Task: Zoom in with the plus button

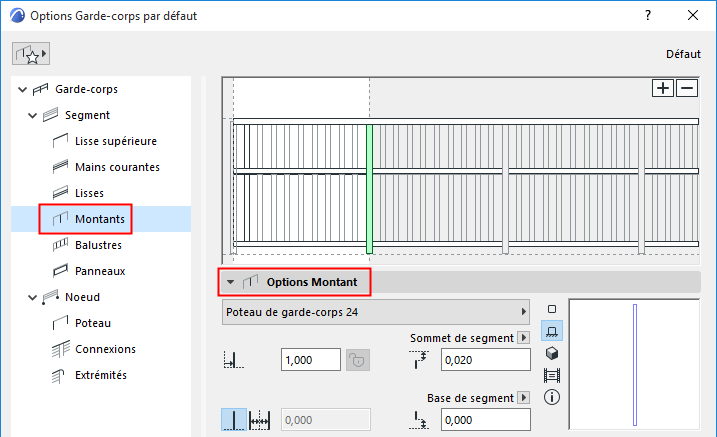Action: click(x=663, y=88)
